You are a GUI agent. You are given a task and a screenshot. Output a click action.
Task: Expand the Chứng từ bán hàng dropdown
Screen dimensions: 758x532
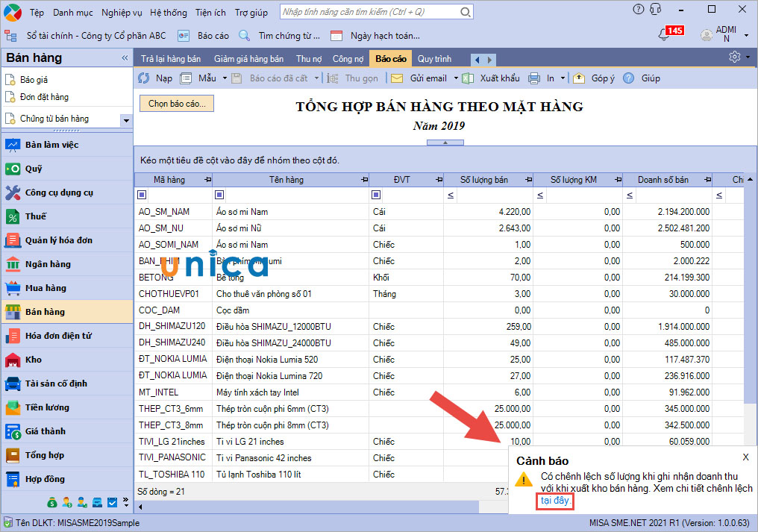[125, 119]
